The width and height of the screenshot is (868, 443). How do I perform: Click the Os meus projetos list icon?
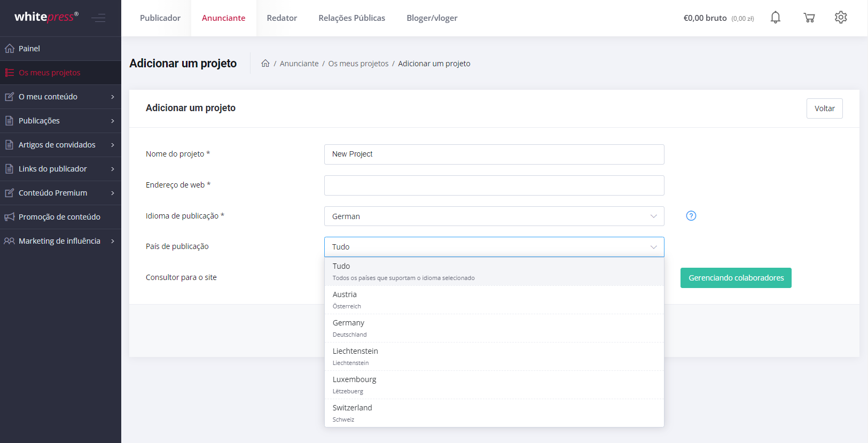click(x=10, y=73)
